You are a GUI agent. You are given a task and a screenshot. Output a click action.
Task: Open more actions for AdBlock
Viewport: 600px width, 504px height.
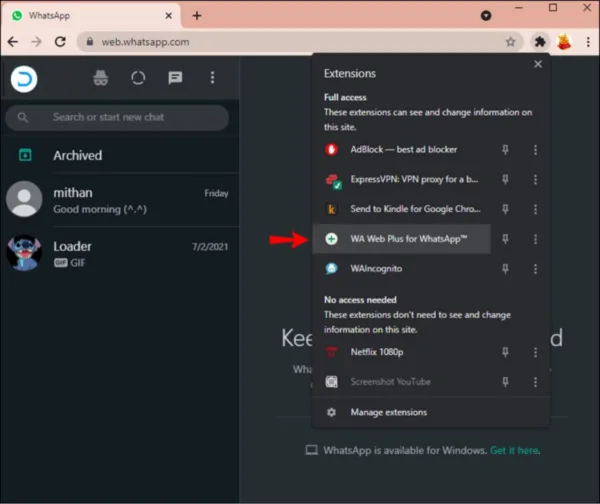point(535,150)
